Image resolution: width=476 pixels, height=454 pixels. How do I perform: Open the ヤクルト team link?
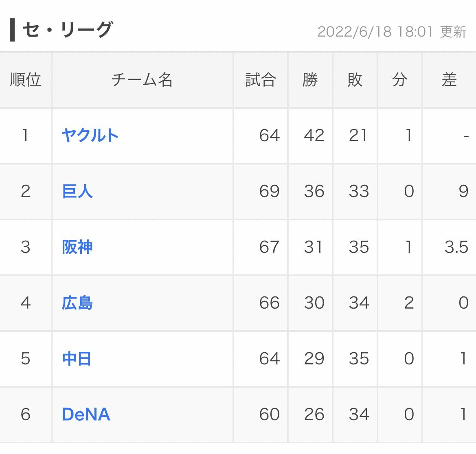[x=90, y=136]
